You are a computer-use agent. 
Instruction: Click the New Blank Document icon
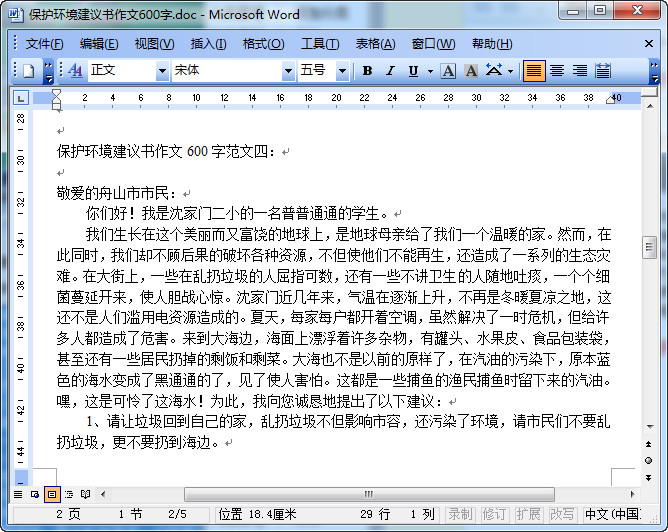tap(28, 71)
